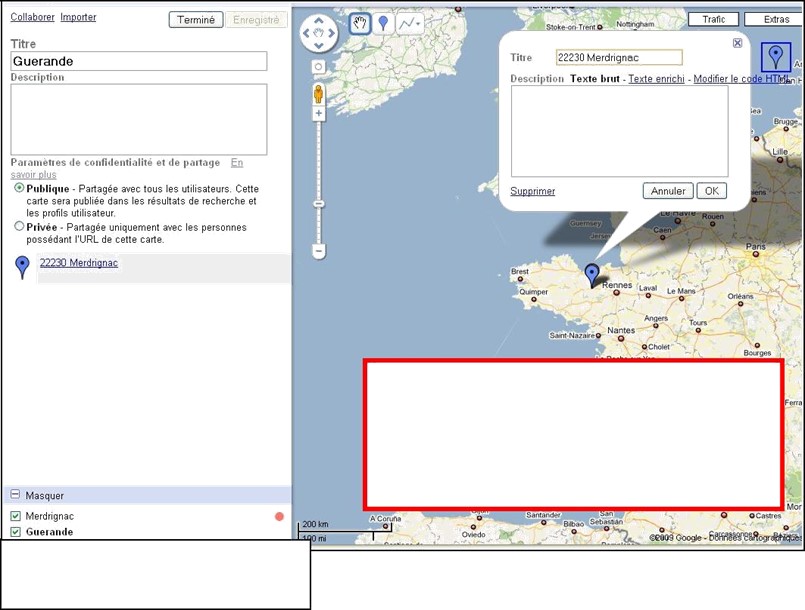The image size is (805, 610).
Task: Select the Privée sharing option
Action: tap(20, 226)
